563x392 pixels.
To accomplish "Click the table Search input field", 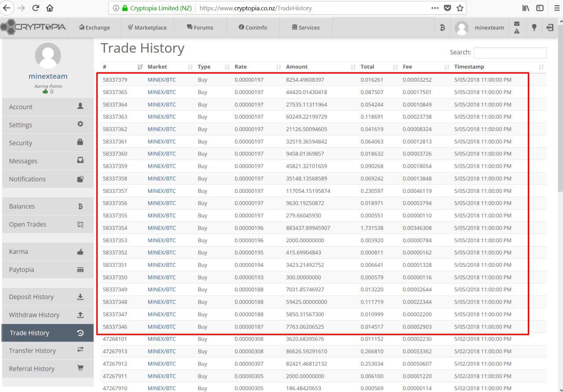I will (x=510, y=53).
